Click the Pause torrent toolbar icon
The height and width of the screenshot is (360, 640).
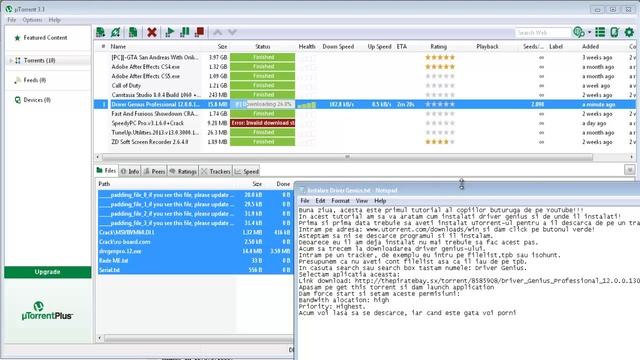(x=184, y=32)
